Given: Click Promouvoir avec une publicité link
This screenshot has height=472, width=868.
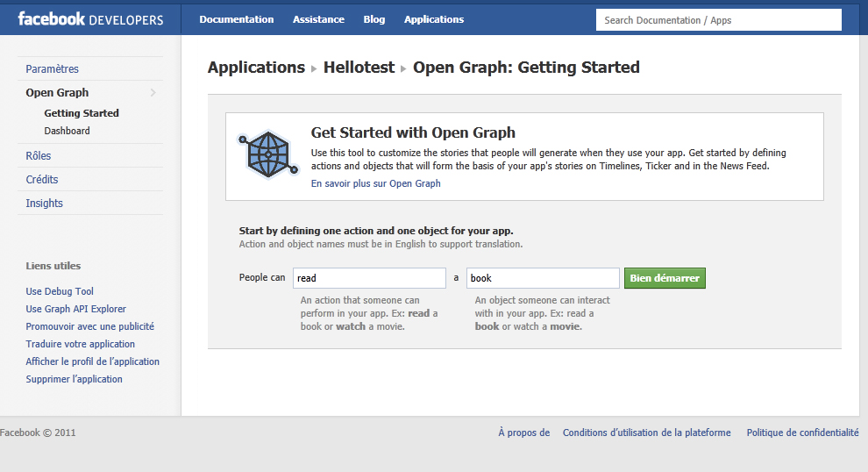Looking at the screenshot, I should click(x=89, y=326).
